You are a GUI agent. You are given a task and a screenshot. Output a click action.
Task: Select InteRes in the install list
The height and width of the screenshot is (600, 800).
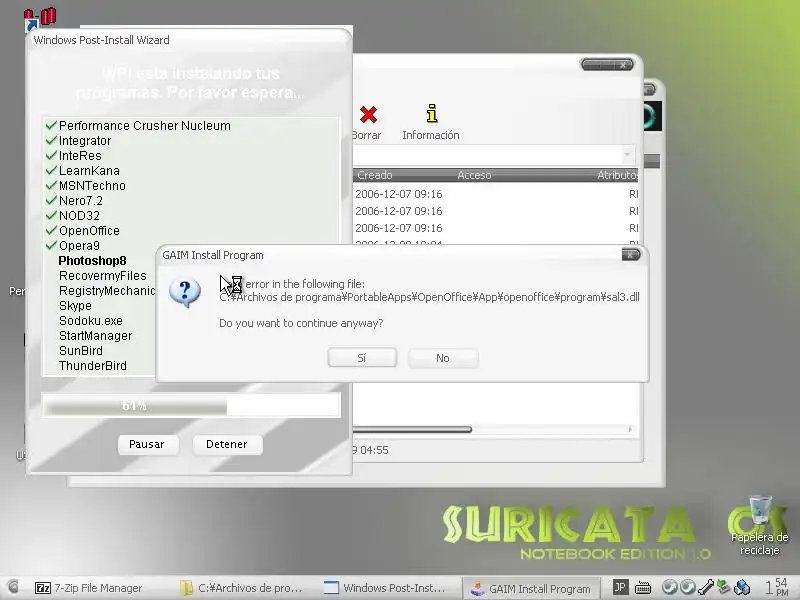click(80, 156)
